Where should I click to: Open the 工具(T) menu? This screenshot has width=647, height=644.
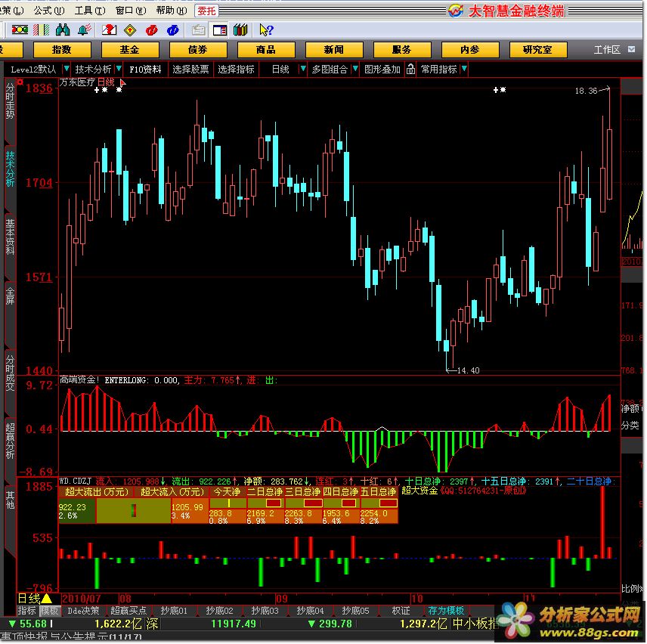[x=89, y=11]
